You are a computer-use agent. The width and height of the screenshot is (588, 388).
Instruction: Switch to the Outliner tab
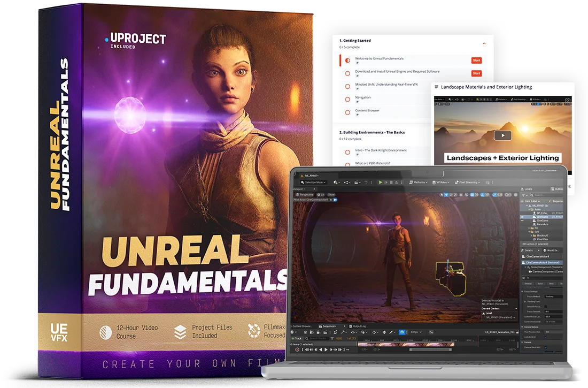(557, 189)
